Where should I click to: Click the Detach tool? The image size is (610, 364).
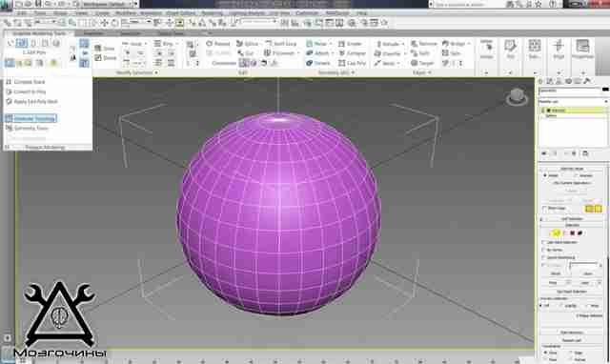coord(318,63)
